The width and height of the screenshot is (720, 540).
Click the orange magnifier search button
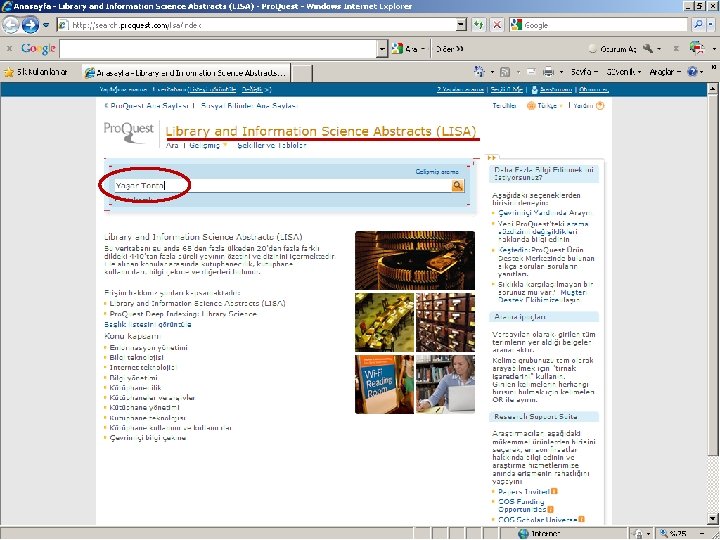click(458, 185)
